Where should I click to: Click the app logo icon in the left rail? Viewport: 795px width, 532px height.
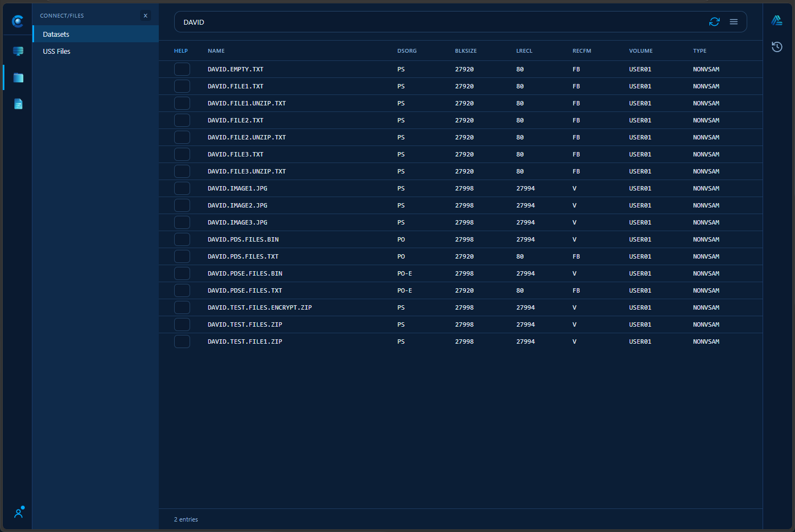[18, 21]
